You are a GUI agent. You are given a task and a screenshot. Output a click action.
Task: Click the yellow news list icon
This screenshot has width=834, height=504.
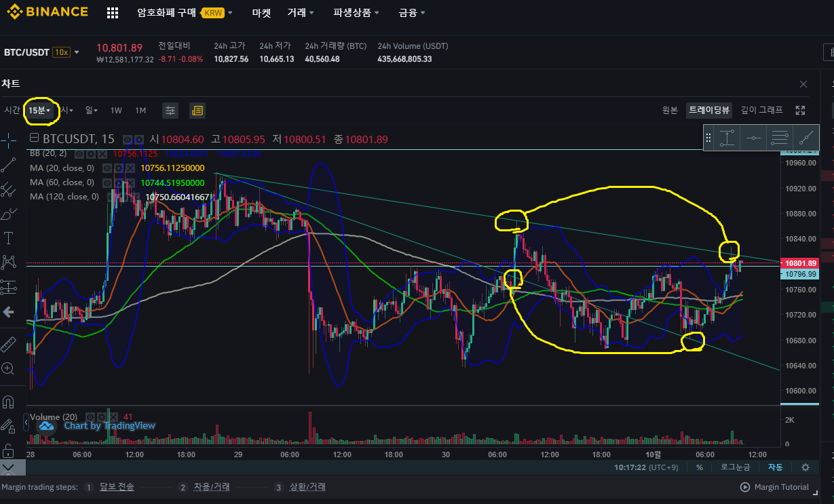tap(197, 110)
